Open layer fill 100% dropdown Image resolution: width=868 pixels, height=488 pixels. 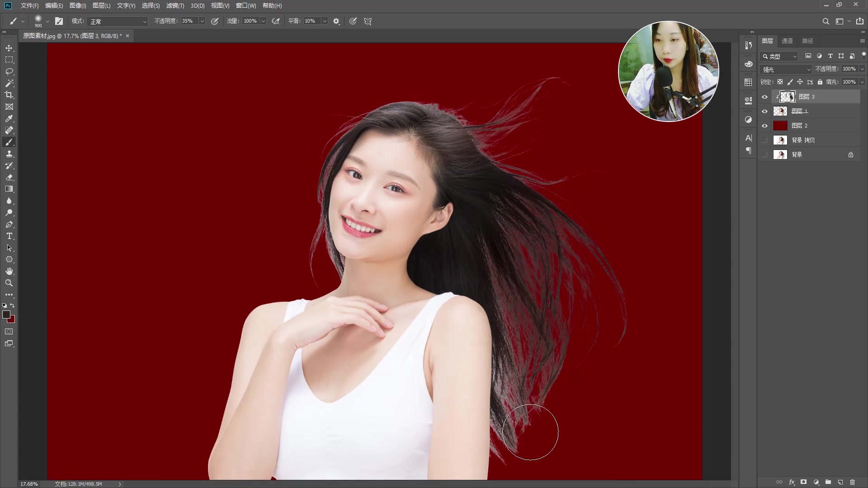862,82
